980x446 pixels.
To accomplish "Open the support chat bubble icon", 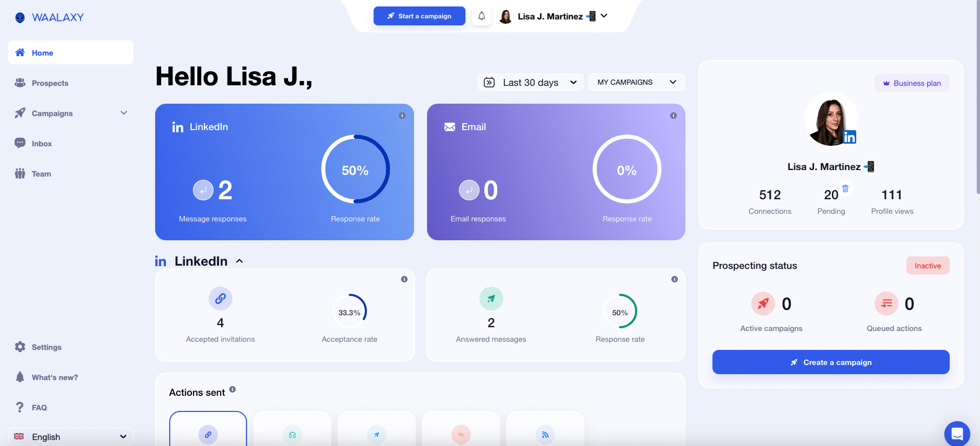I will (x=957, y=434).
